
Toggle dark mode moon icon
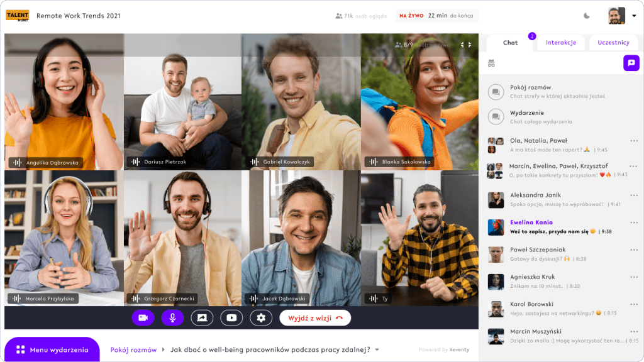click(587, 16)
